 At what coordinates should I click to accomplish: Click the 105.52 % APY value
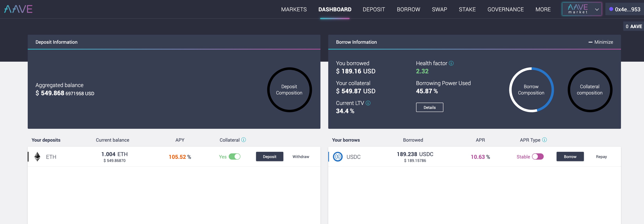(180, 157)
